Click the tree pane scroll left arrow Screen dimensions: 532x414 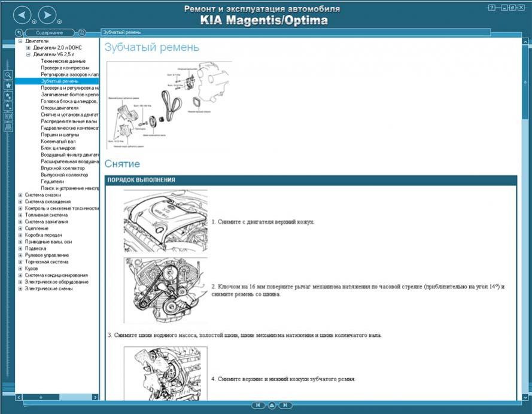19,397
